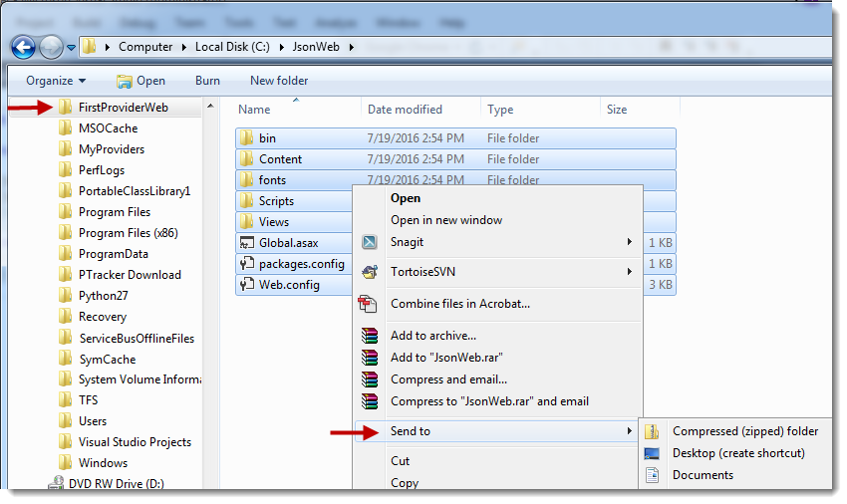Viewport: 847px width, 504px height.
Task: Choose Open in the context menu
Action: point(406,198)
